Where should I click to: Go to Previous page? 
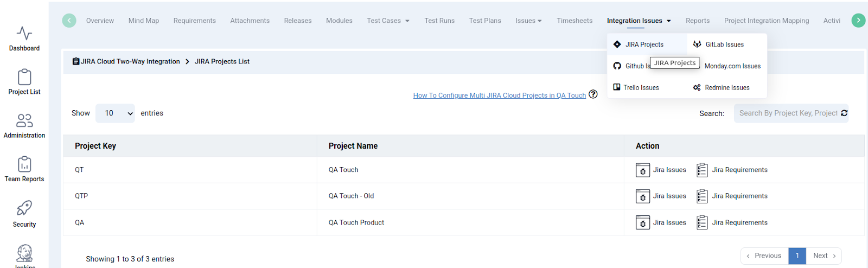(x=764, y=256)
